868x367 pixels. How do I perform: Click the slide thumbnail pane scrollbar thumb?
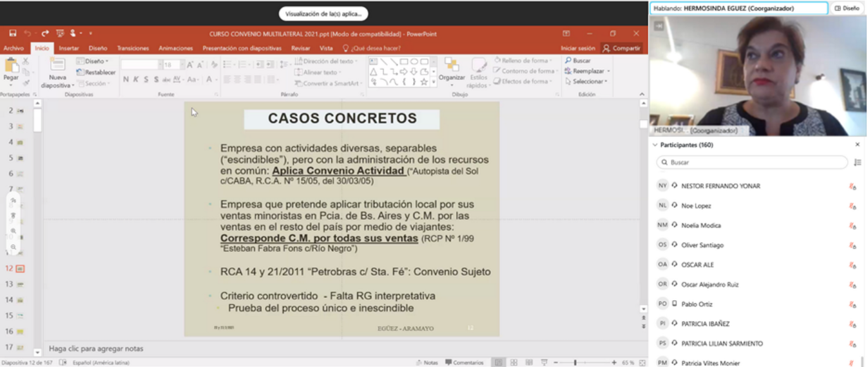click(x=38, y=120)
